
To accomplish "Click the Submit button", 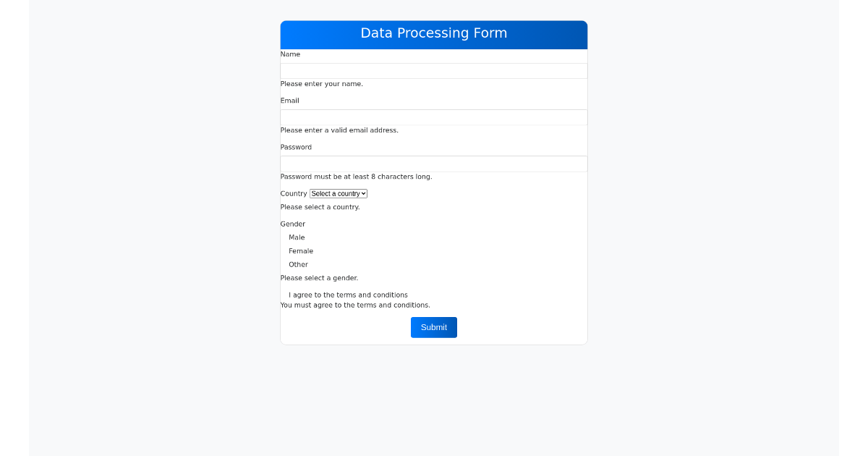I will click(433, 327).
